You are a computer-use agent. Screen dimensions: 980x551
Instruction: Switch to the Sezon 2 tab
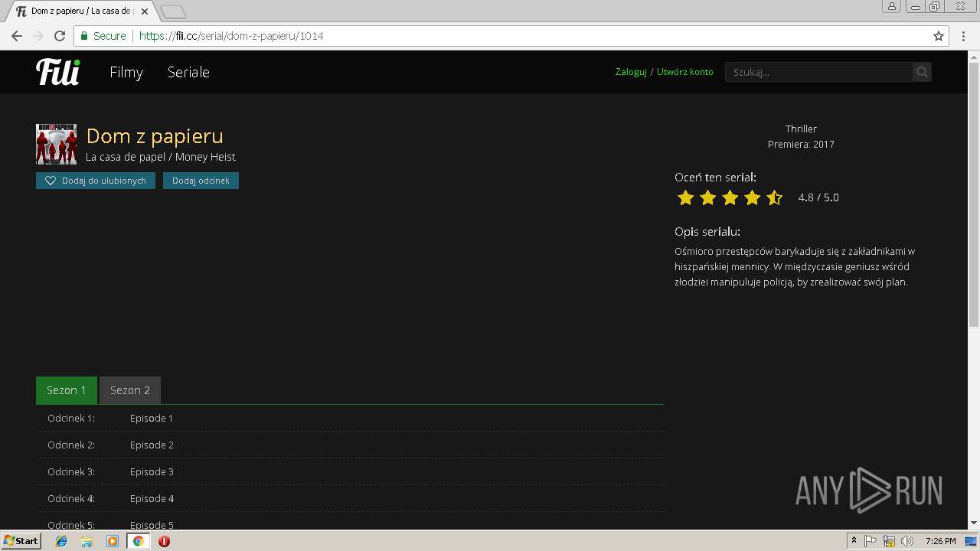click(130, 390)
